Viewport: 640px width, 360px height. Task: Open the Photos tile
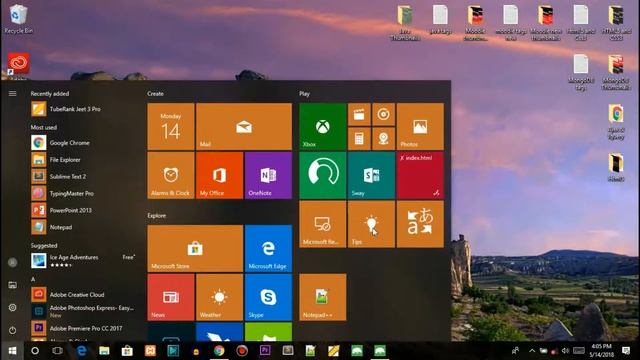tap(420, 127)
